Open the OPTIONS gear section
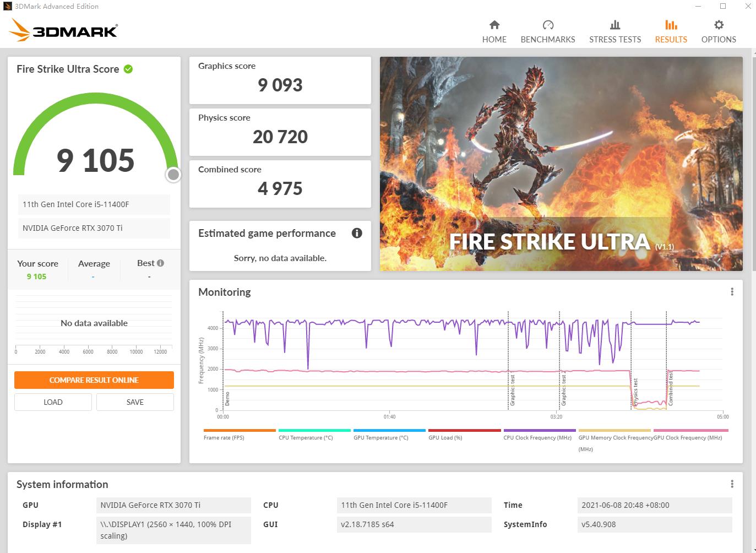The width and height of the screenshot is (756, 553). pos(718,31)
